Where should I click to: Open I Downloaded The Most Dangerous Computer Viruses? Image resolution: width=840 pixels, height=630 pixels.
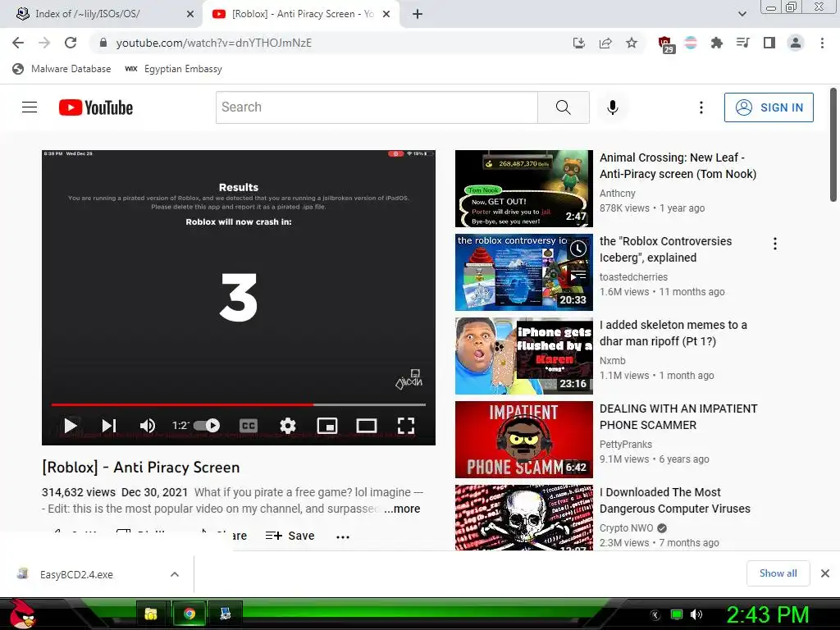pyautogui.click(x=674, y=500)
